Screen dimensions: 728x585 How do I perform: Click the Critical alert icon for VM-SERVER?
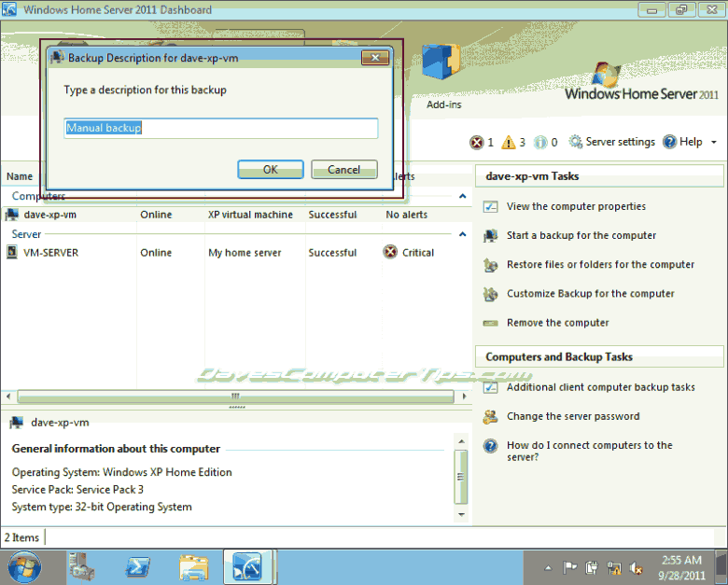[x=390, y=252]
